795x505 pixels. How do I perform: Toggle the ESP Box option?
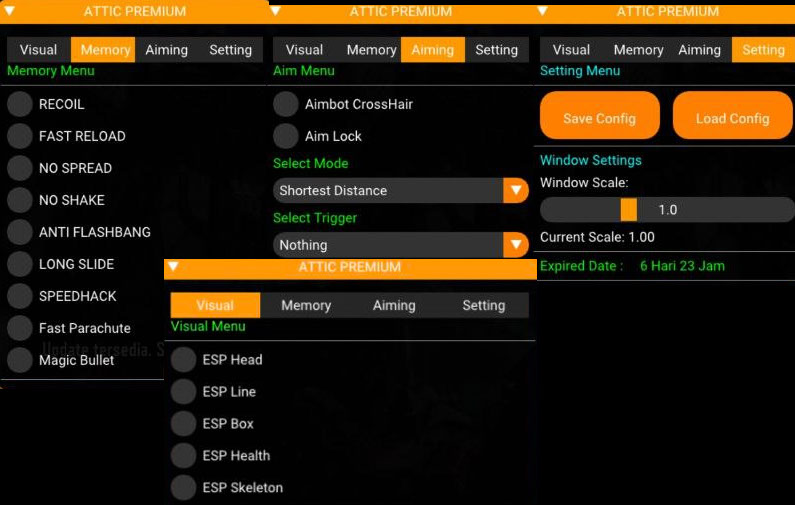184,424
